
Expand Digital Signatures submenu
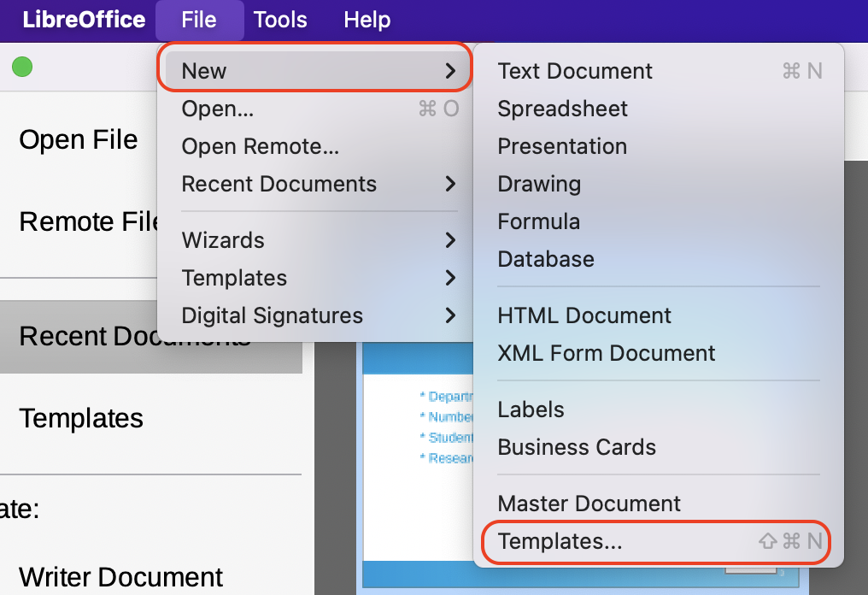315,315
